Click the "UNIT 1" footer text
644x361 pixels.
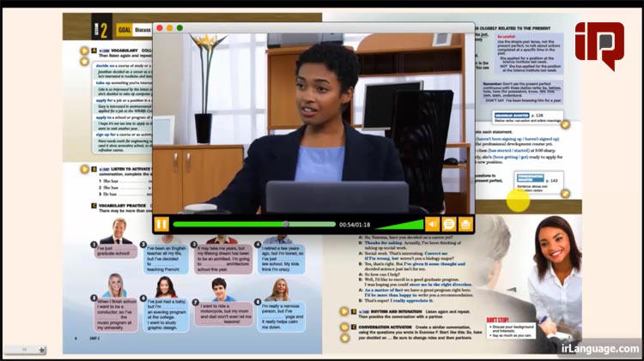click(x=94, y=339)
